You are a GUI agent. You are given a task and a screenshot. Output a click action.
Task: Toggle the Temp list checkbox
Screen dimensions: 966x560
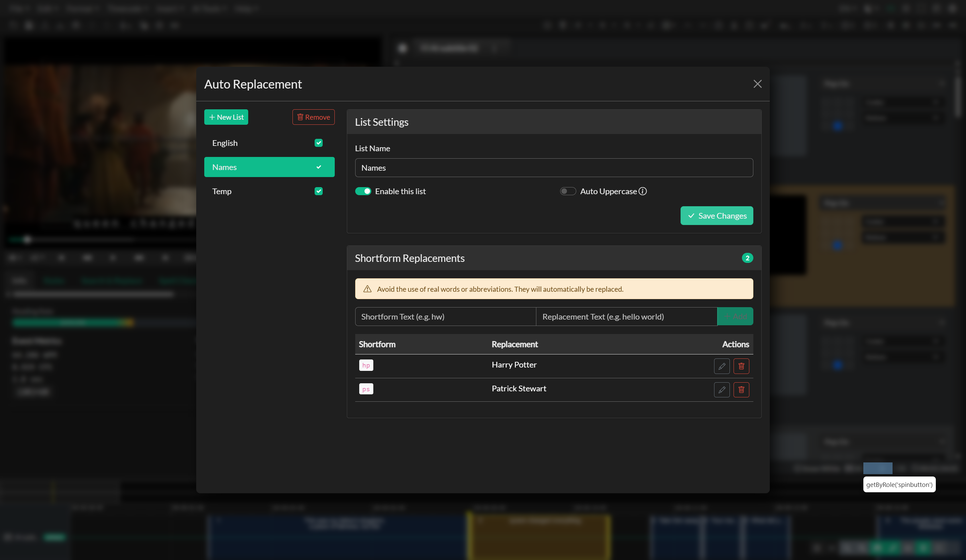coord(319,191)
